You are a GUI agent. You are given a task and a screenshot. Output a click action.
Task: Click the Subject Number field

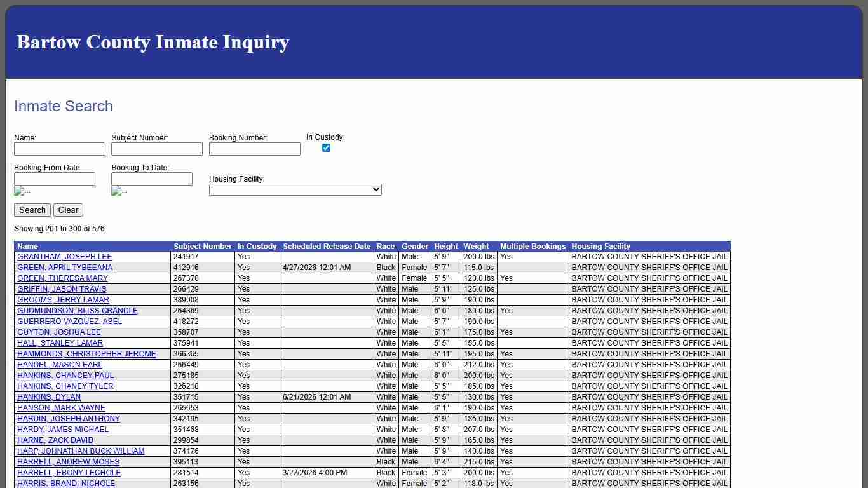(x=156, y=149)
